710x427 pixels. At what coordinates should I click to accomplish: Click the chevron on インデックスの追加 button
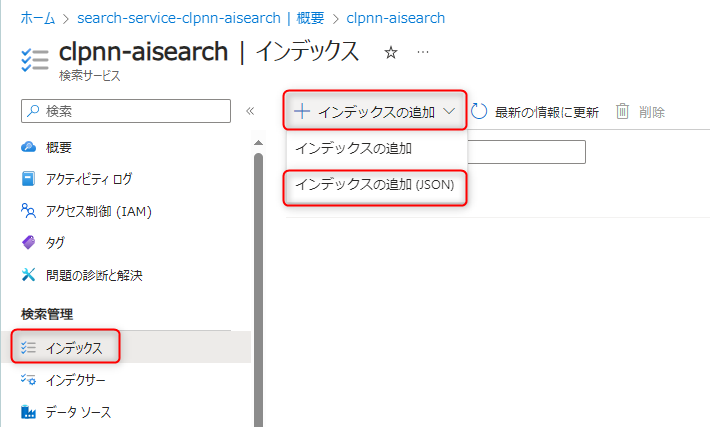point(450,112)
